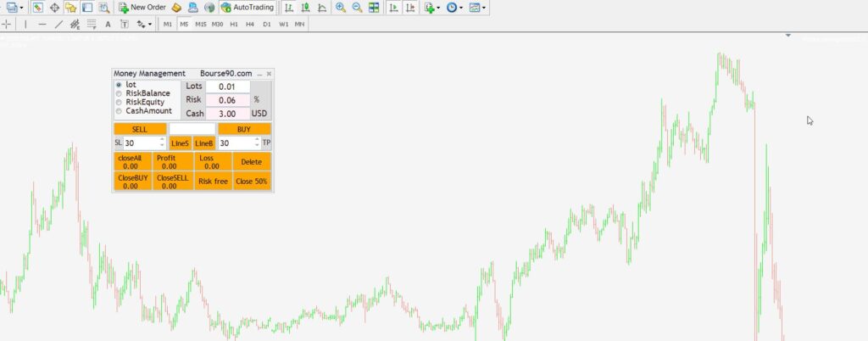The height and width of the screenshot is (341, 868).
Task: Select the Text tool labeled A
Action: 108,25
